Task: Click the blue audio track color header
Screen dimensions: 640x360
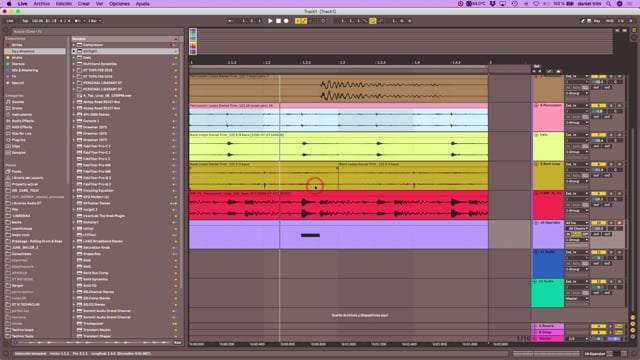Action: coord(548,264)
